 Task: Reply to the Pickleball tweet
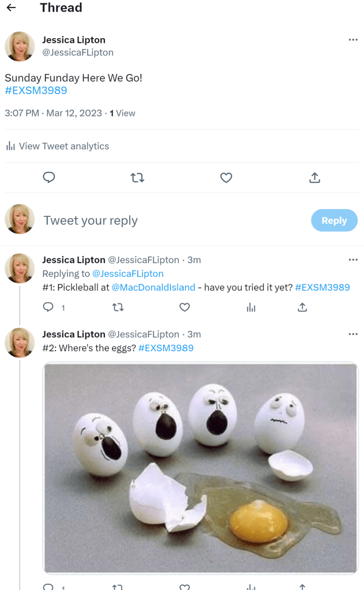49,307
